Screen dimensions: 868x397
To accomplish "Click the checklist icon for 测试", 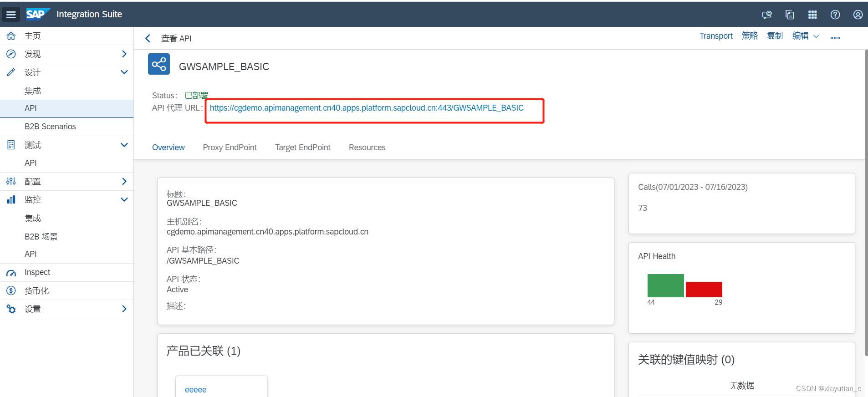I will (x=11, y=145).
